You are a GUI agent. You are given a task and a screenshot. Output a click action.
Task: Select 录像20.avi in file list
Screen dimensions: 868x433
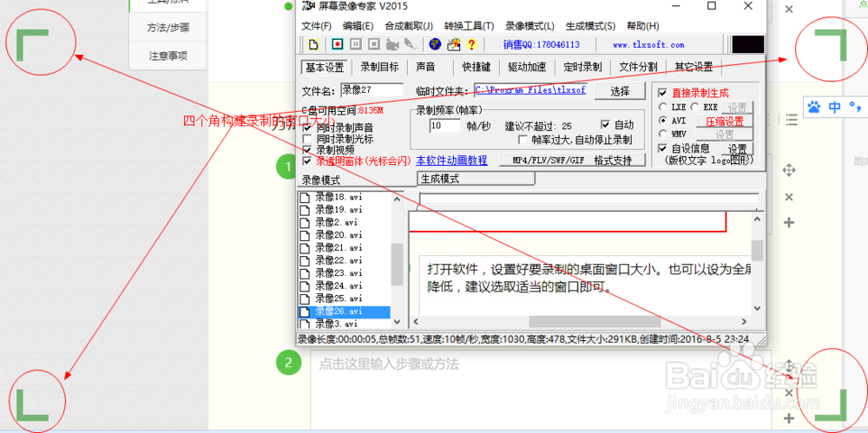pos(339,235)
